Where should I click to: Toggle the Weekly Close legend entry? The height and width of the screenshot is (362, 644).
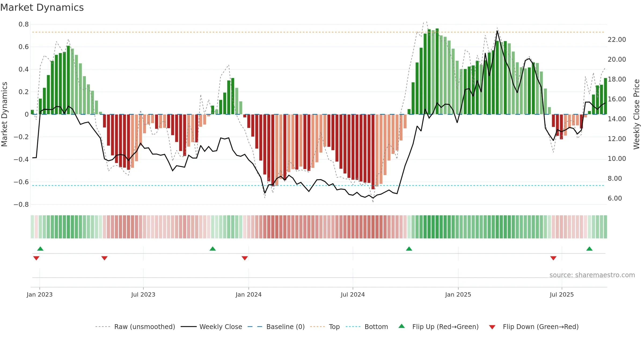[x=211, y=327]
